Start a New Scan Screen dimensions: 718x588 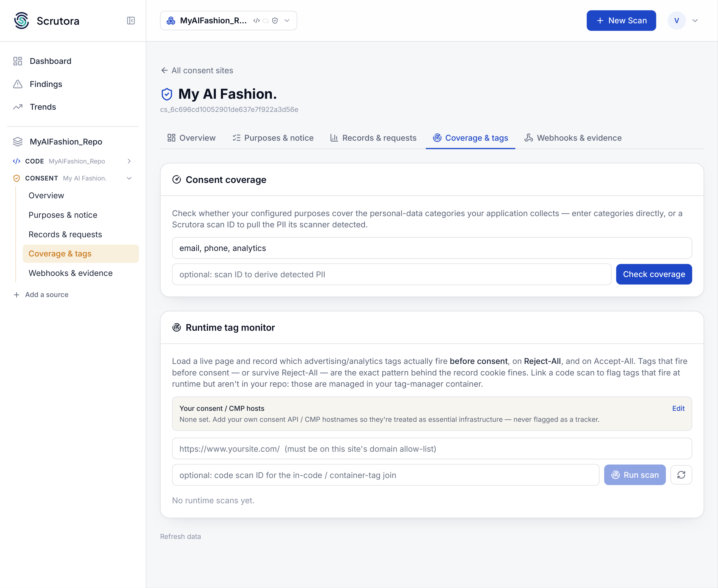coord(621,21)
